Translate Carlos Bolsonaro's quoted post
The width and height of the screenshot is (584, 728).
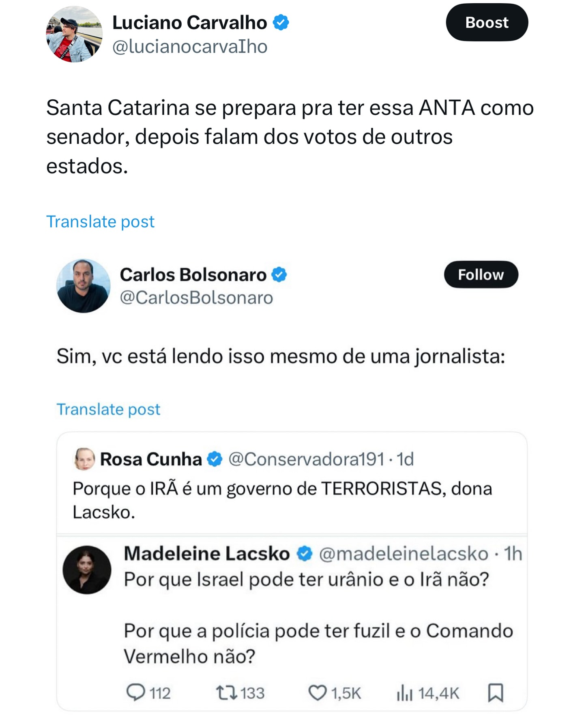coord(108,409)
